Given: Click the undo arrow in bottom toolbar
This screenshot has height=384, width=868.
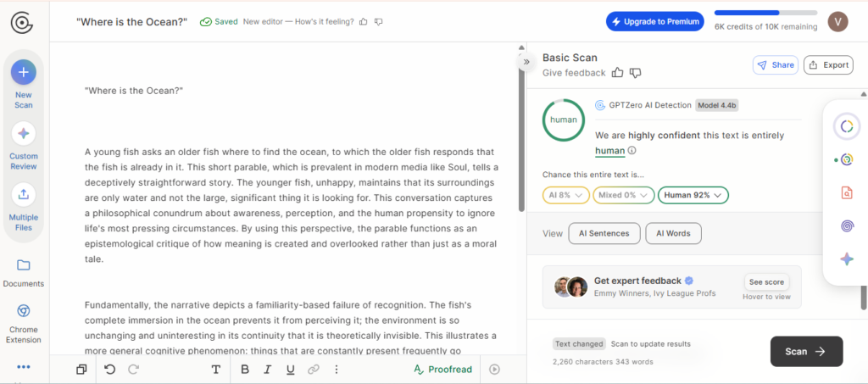Looking at the screenshot, I should click(x=110, y=369).
